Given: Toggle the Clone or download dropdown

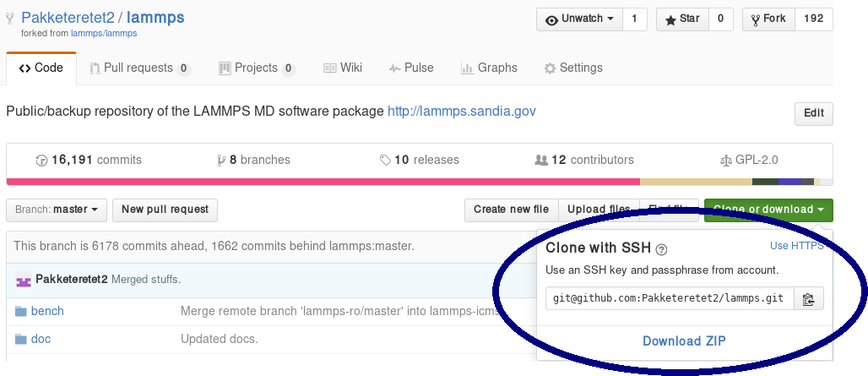Looking at the screenshot, I should point(768,210).
